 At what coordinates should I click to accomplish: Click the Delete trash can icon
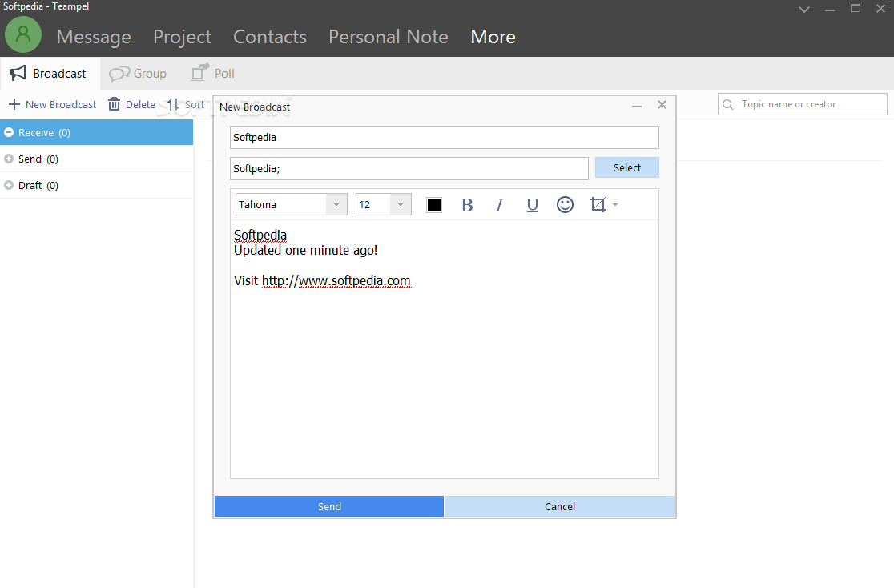[114, 104]
